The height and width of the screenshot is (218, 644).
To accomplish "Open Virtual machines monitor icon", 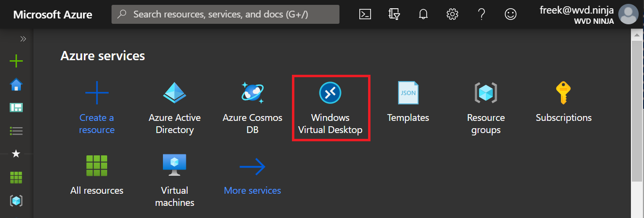I will pyautogui.click(x=175, y=166).
